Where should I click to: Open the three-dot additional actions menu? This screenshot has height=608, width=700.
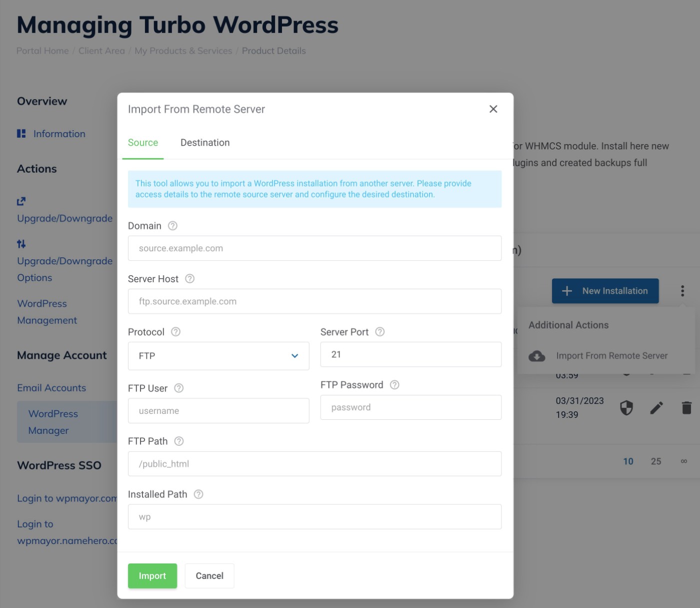682,291
